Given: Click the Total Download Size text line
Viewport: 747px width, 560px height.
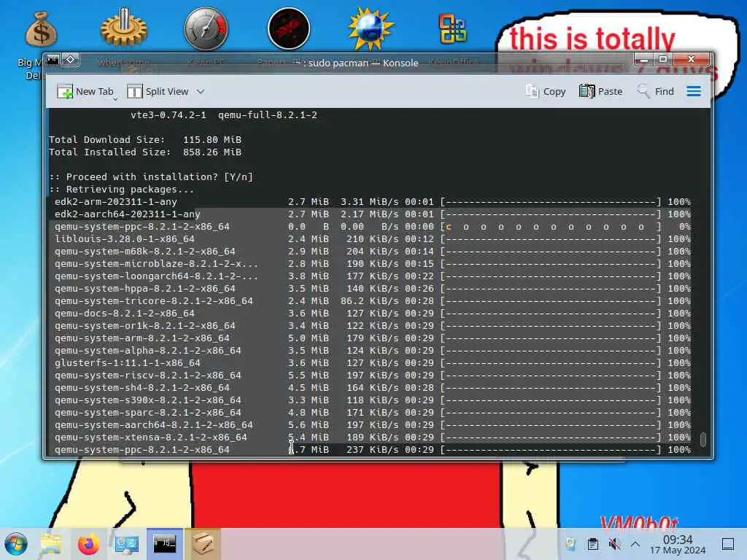Looking at the screenshot, I should [145, 140].
